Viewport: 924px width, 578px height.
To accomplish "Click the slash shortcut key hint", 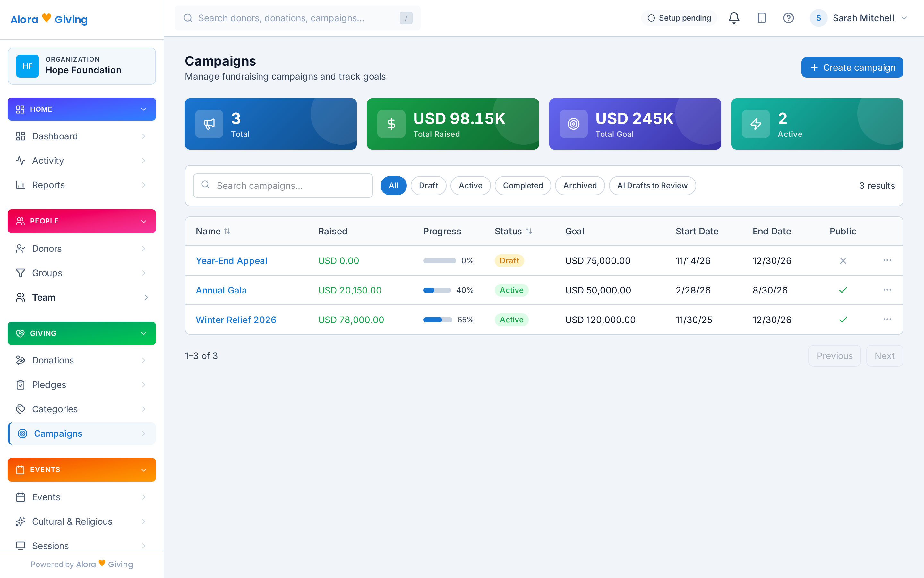I will (406, 18).
